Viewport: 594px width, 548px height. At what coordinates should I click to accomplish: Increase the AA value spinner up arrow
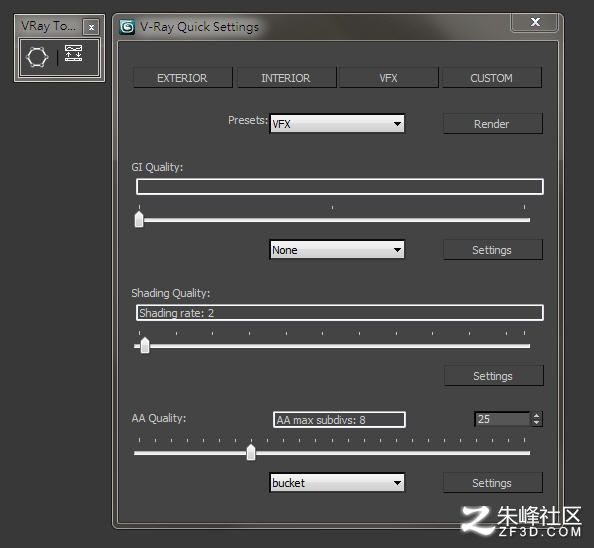coord(536,416)
